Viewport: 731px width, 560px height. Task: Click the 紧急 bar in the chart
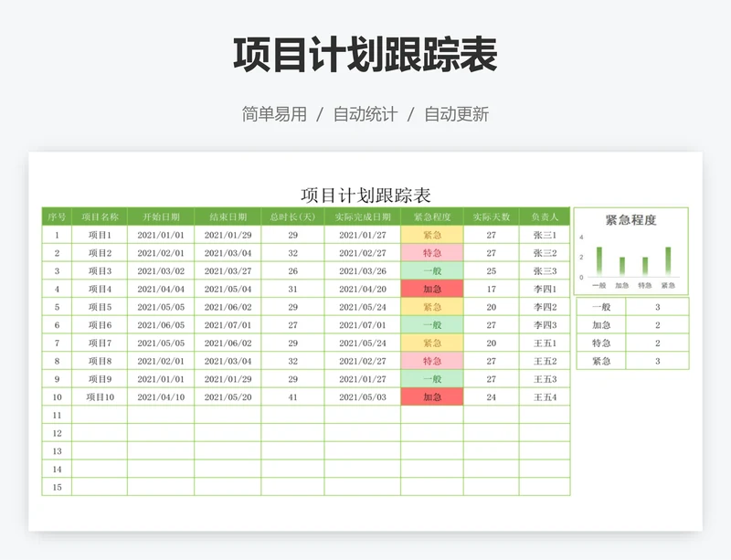tap(668, 261)
